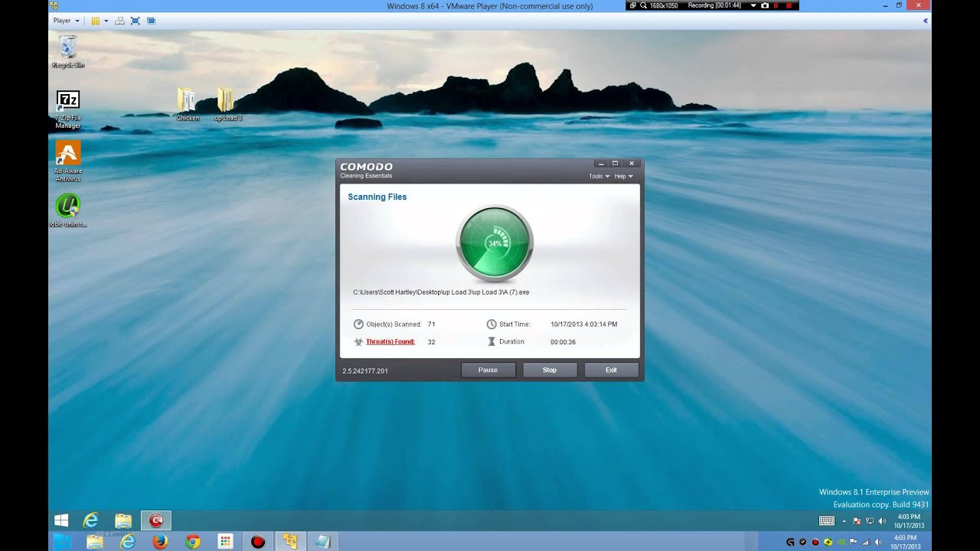Open the notepad-like app on host taskbar
980x551 pixels.
[x=322, y=542]
